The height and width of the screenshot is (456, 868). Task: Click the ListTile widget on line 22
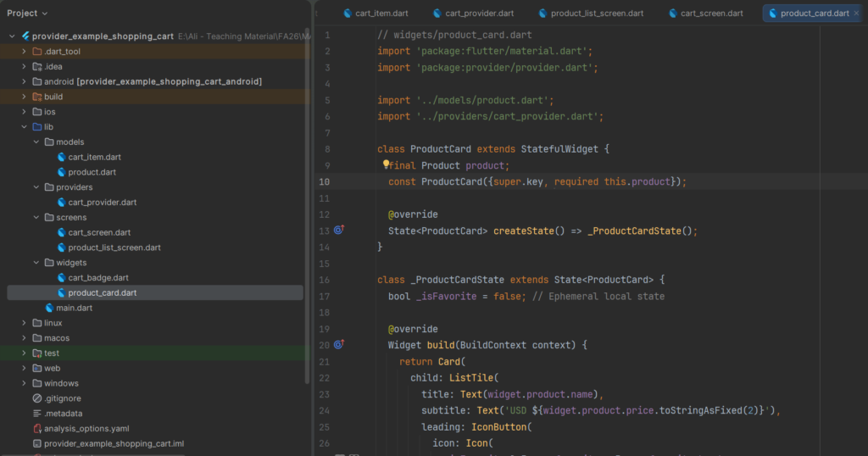471,377
